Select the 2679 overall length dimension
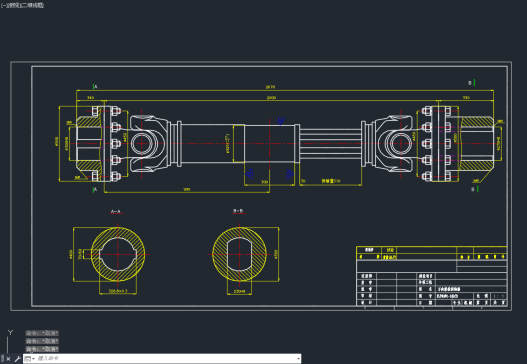 [271, 87]
